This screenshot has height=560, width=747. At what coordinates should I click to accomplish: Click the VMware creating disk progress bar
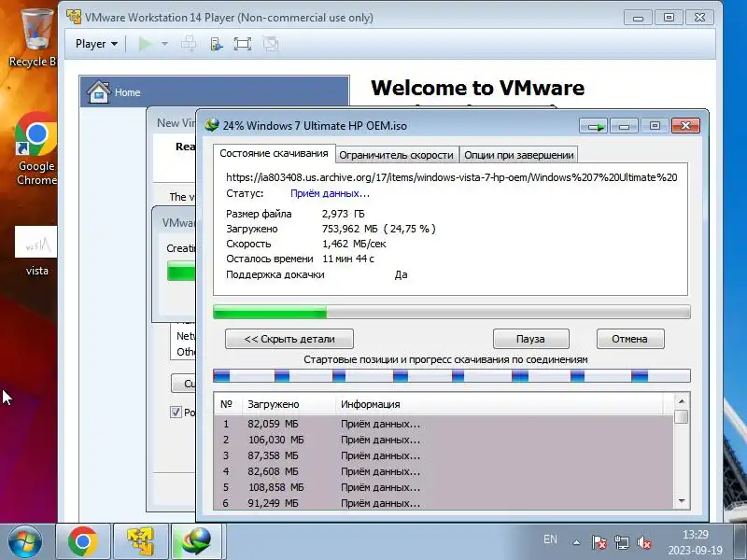point(181,271)
